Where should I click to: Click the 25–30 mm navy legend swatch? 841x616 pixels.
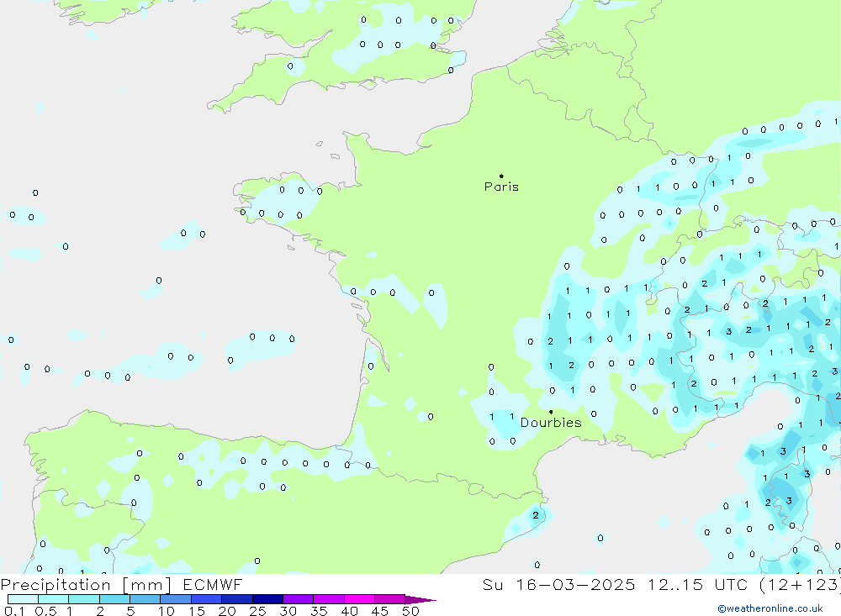click(267, 599)
